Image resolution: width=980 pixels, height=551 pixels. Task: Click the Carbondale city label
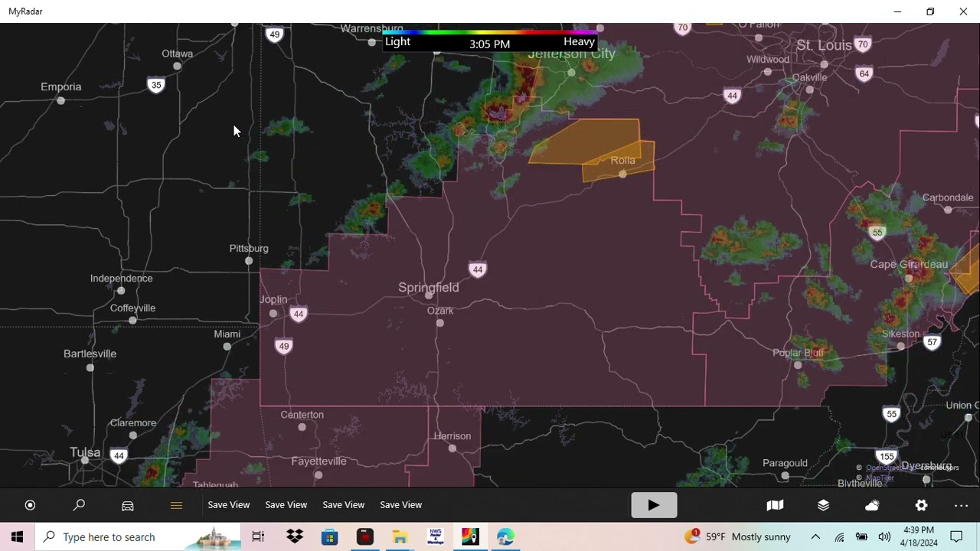(x=948, y=197)
